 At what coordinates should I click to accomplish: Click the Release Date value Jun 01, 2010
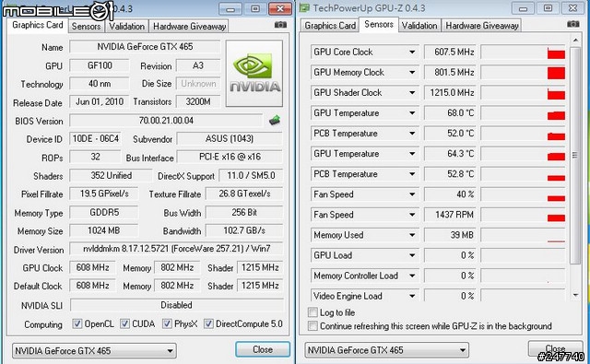100,101
